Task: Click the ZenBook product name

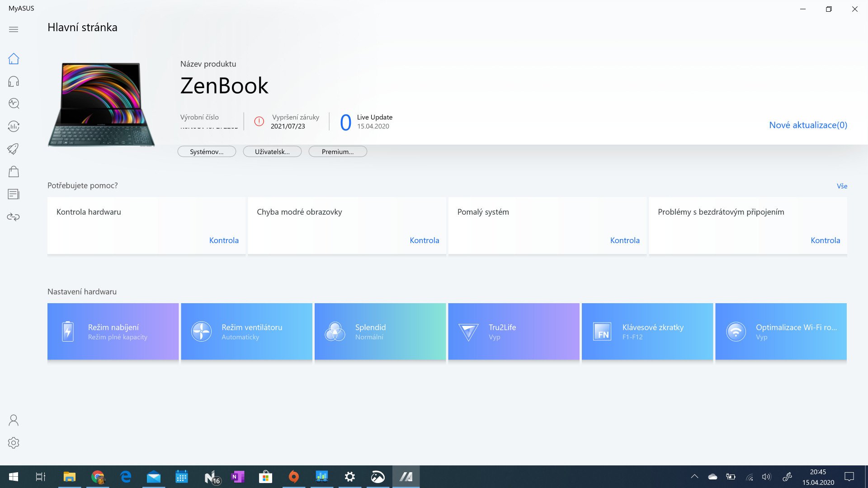Action: [x=224, y=86]
